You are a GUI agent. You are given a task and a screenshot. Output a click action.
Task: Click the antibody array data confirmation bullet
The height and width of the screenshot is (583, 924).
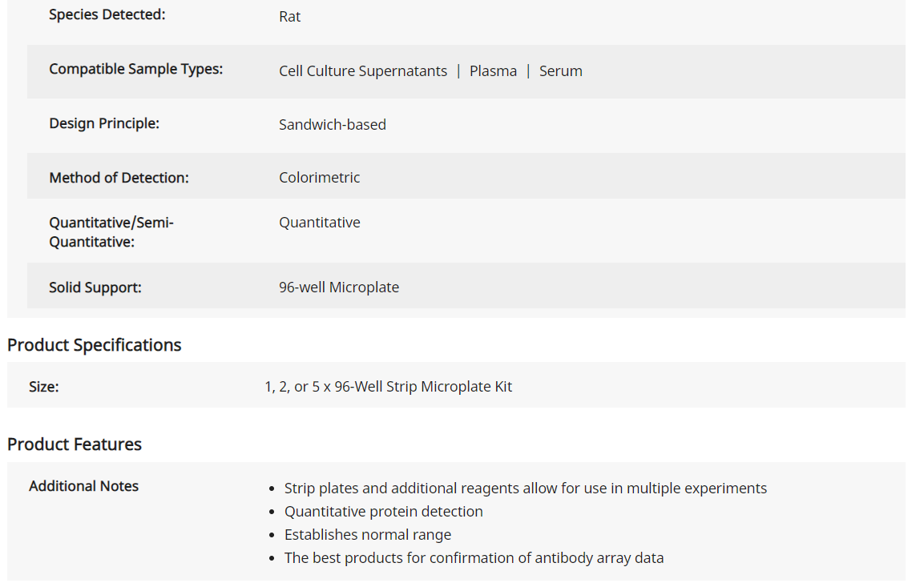coord(474,557)
